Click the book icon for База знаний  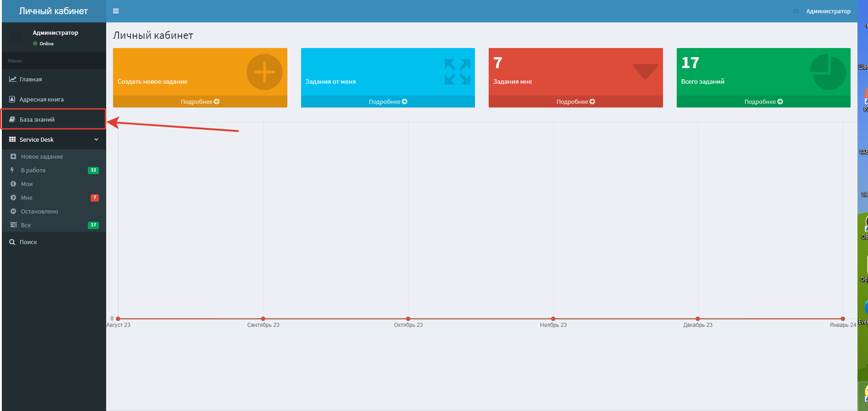[x=12, y=119]
